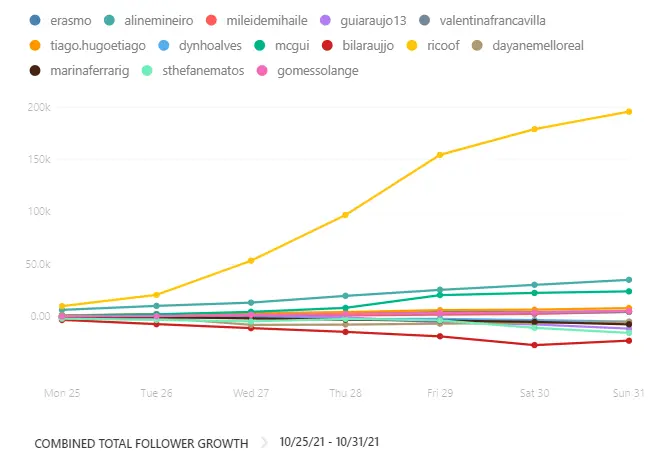Hide the ricoof series via legend
670x460 pixels.
(432, 45)
